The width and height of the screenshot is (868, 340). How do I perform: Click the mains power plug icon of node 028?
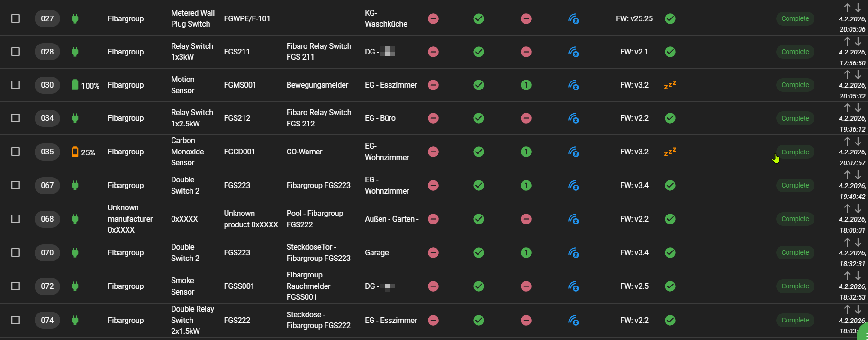click(x=75, y=52)
